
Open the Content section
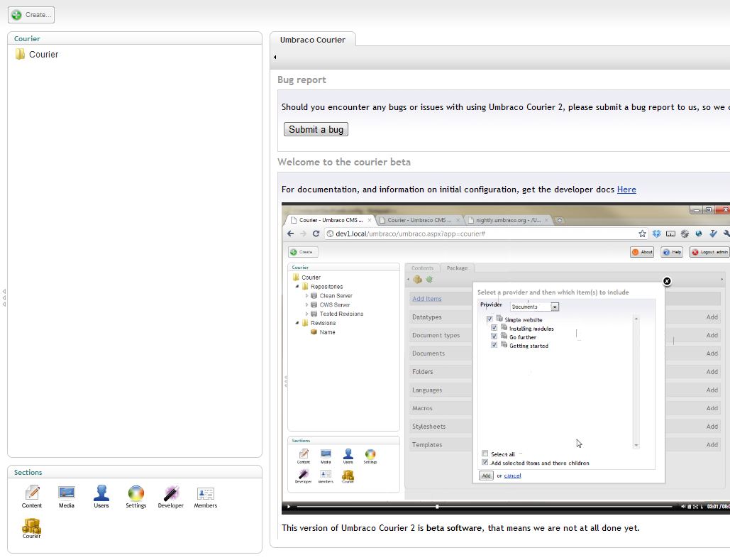[x=32, y=497]
